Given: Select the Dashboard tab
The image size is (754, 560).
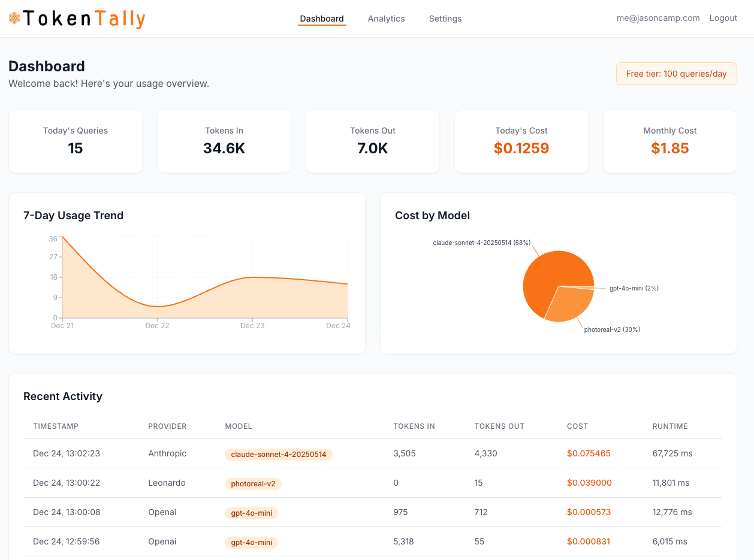Looking at the screenshot, I should [x=322, y=19].
